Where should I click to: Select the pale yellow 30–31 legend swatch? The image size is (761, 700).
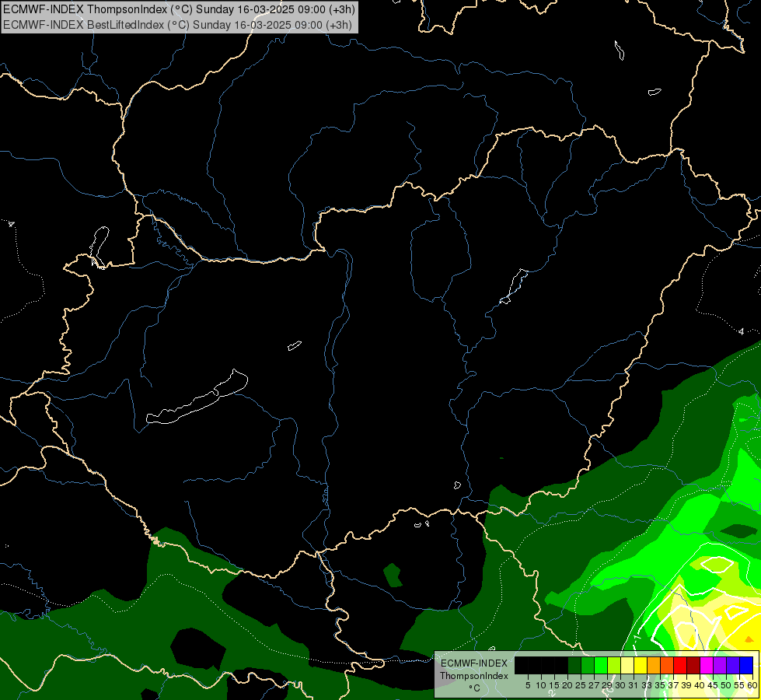(627, 665)
